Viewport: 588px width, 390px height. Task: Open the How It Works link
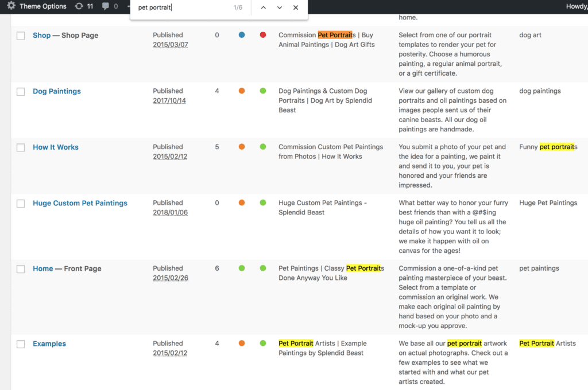coord(56,147)
